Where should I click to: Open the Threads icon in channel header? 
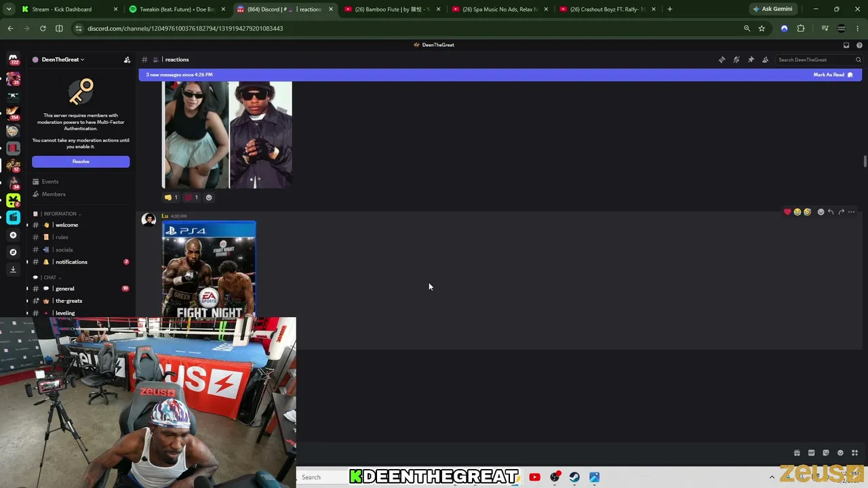tap(722, 60)
